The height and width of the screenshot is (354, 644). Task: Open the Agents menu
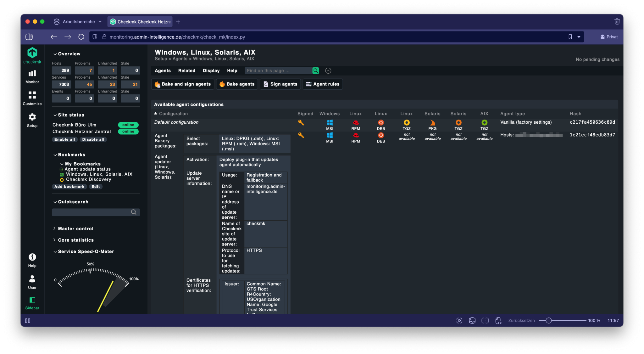coord(163,71)
